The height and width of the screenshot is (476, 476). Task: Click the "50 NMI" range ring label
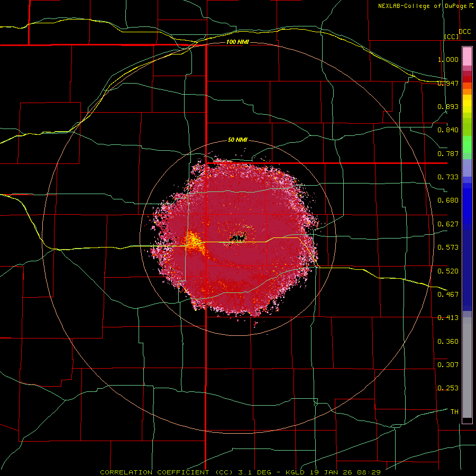(x=237, y=140)
